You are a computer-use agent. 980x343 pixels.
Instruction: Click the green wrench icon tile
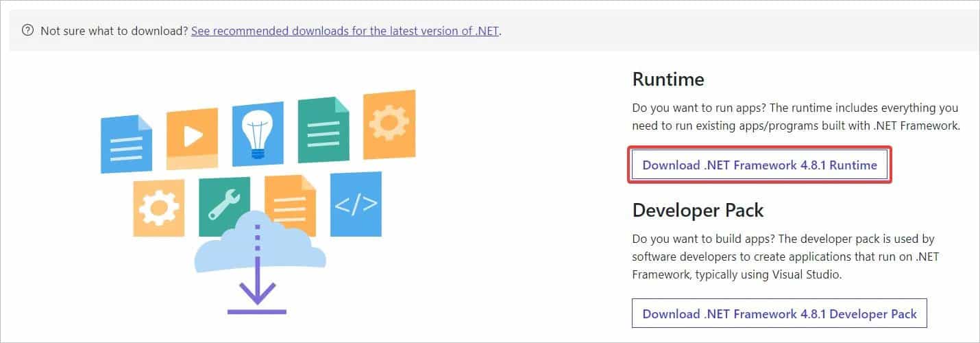[224, 206]
